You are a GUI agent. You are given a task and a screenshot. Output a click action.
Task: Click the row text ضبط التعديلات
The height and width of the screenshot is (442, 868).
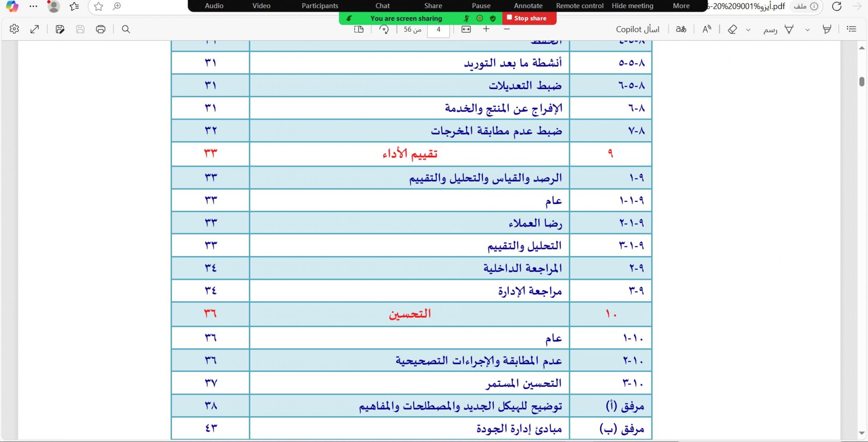point(525,85)
